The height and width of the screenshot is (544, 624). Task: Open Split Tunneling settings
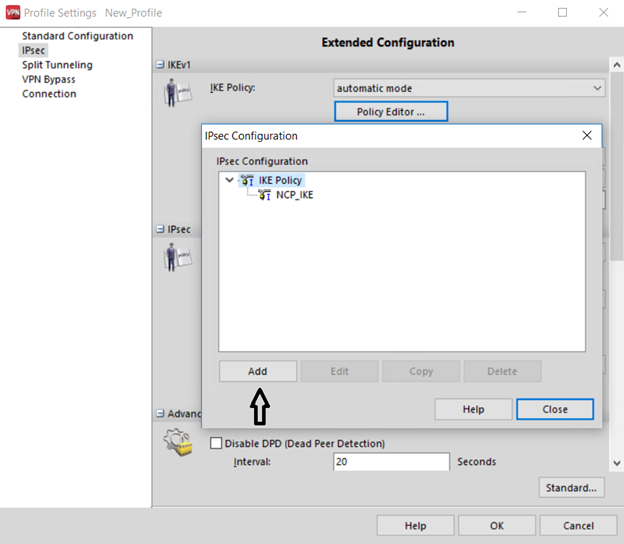point(57,65)
